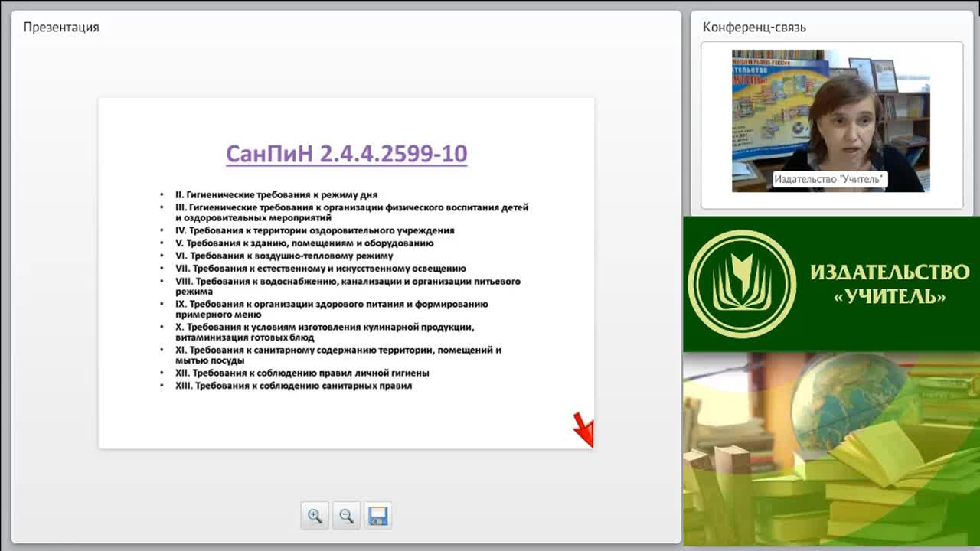This screenshot has height=551, width=980.
Task: Select the Презентация panel header
Action: point(61,28)
